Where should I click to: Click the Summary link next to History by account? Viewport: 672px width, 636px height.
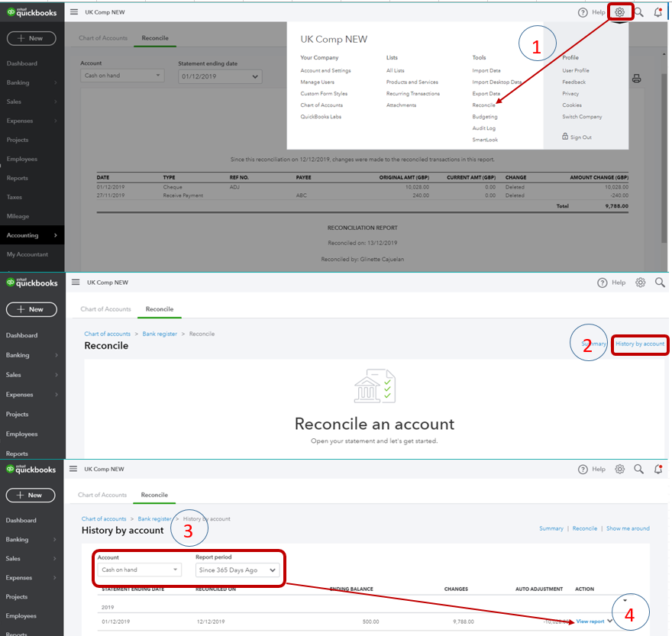click(593, 344)
